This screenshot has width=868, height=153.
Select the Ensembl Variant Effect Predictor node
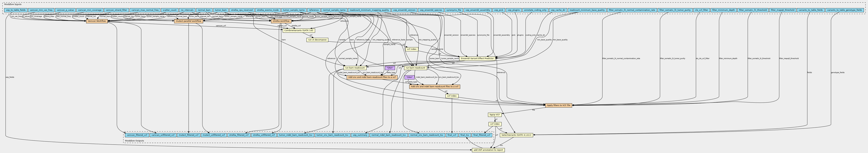point(477,58)
